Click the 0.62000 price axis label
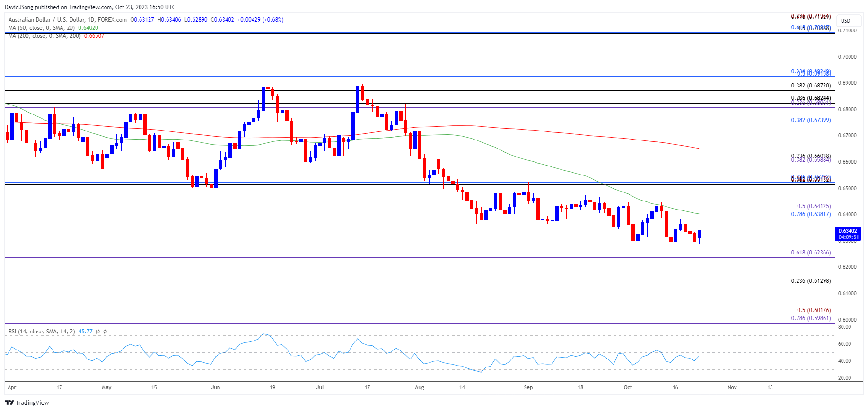This screenshot has height=411, width=868. (847, 267)
